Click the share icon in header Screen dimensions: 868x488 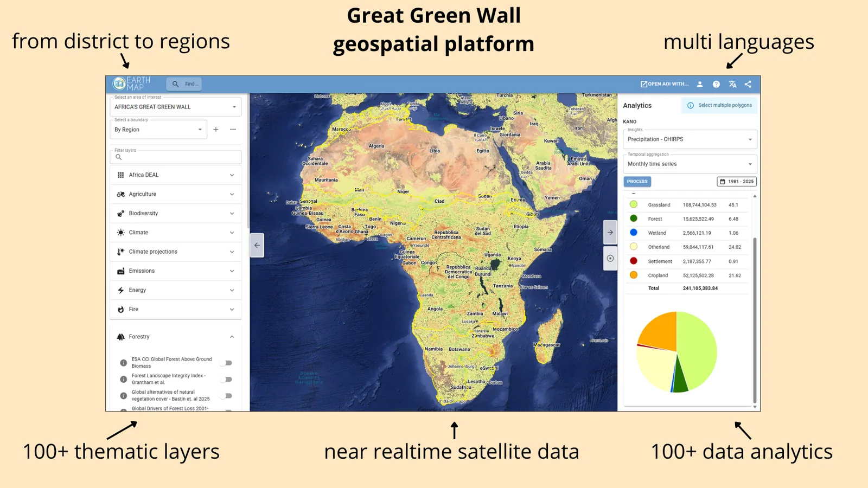[x=748, y=84]
